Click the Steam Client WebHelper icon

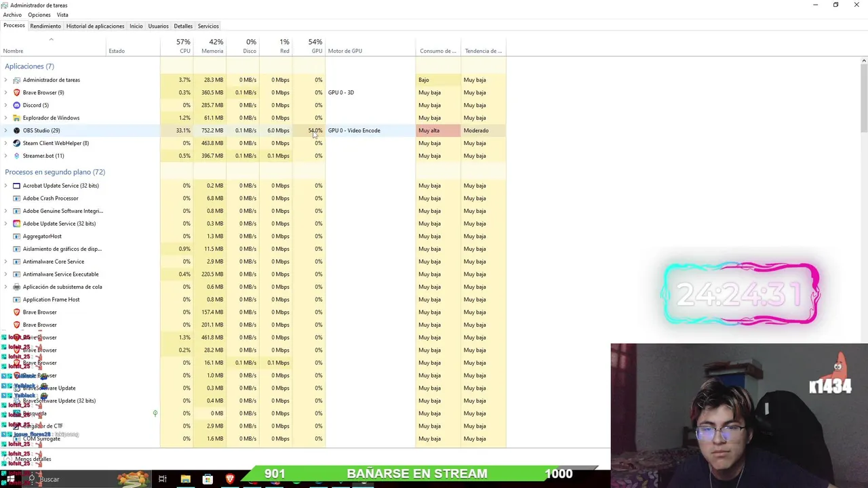point(17,143)
